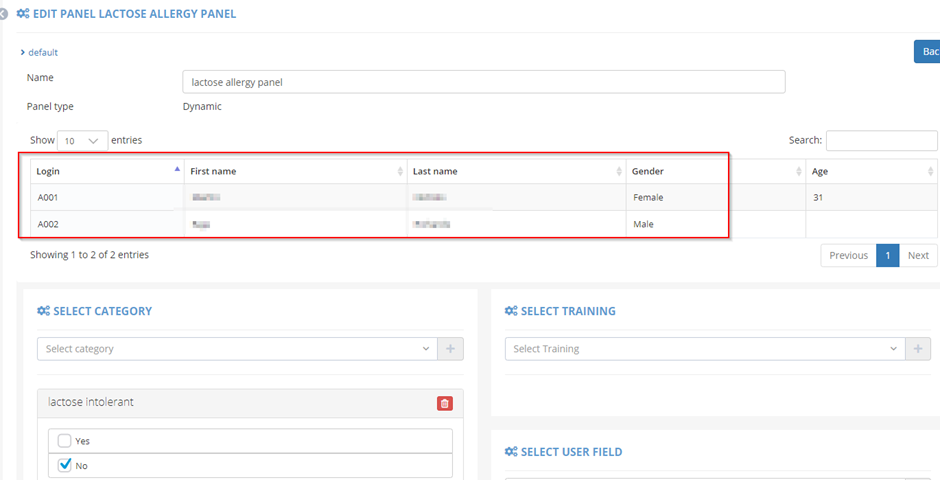Viewport: 940px width, 480px height.
Task: Click the Previous pagination button
Action: pyautogui.click(x=848, y=255)
